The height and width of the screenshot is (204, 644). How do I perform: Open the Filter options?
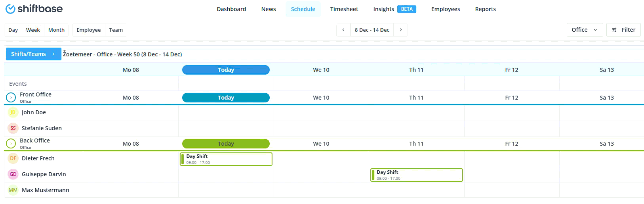pos(623,30)
